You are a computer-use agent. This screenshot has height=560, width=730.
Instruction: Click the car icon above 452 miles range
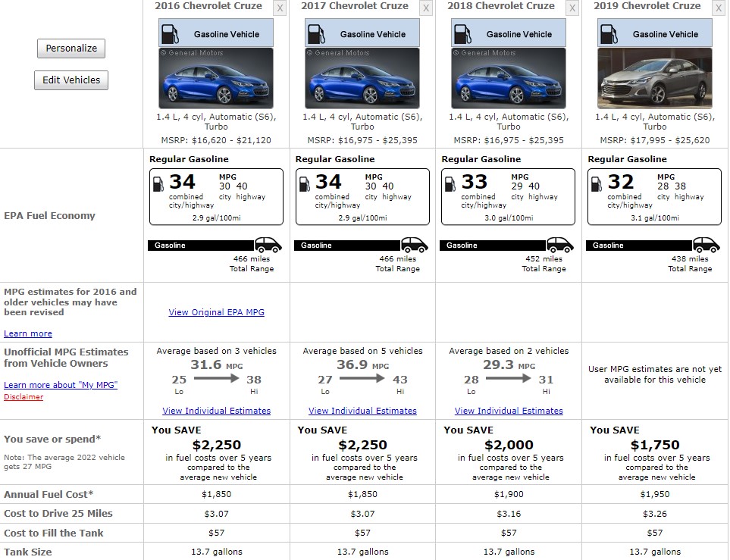560,245
